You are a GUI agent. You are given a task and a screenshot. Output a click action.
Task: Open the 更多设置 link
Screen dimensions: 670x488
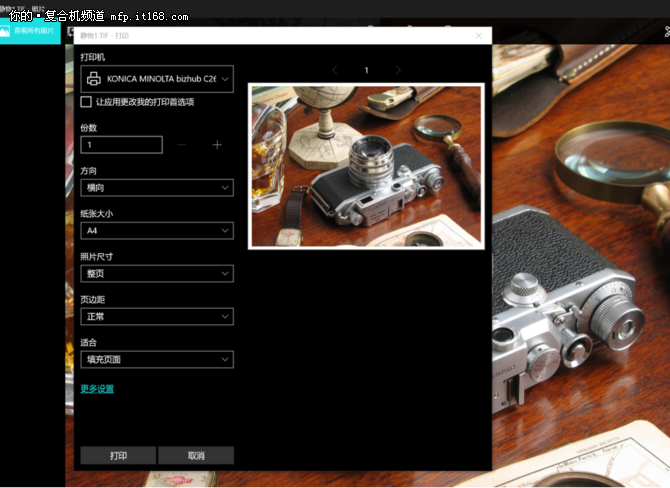[97, 388]
